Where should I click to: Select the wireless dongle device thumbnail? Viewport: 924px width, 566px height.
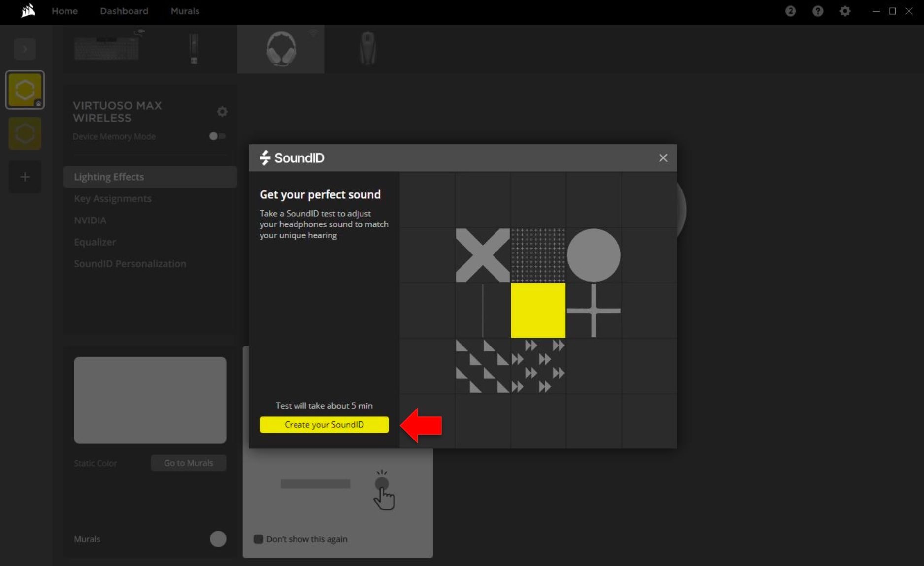coord(194,49)
